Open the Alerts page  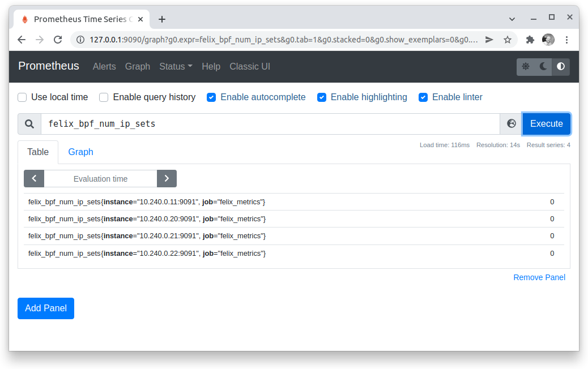[104, 66]
